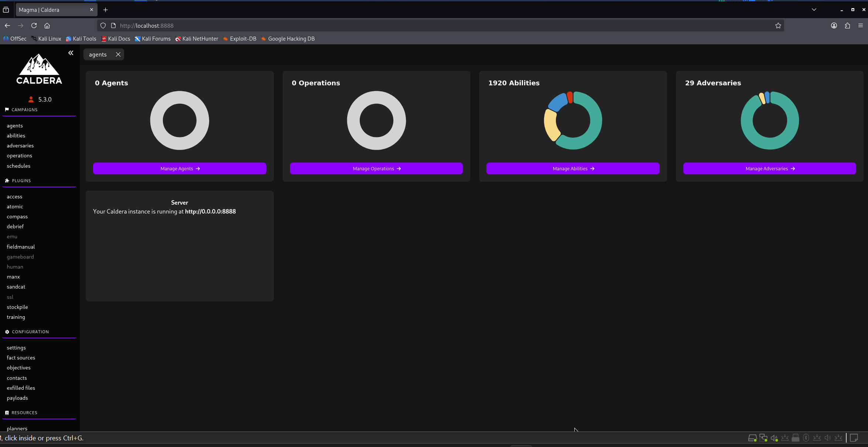
Task: Open the training plugin
Action: click(x=16, y=317)
